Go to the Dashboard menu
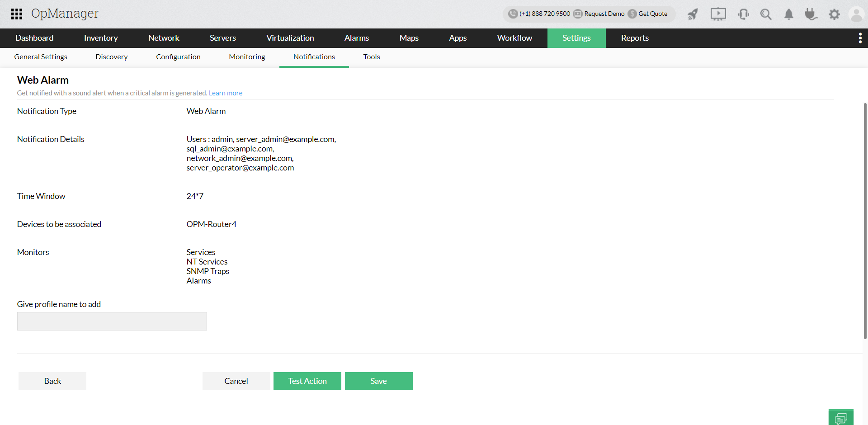Image resolution: width=868 pixels, height=425 pixels. 34,38
